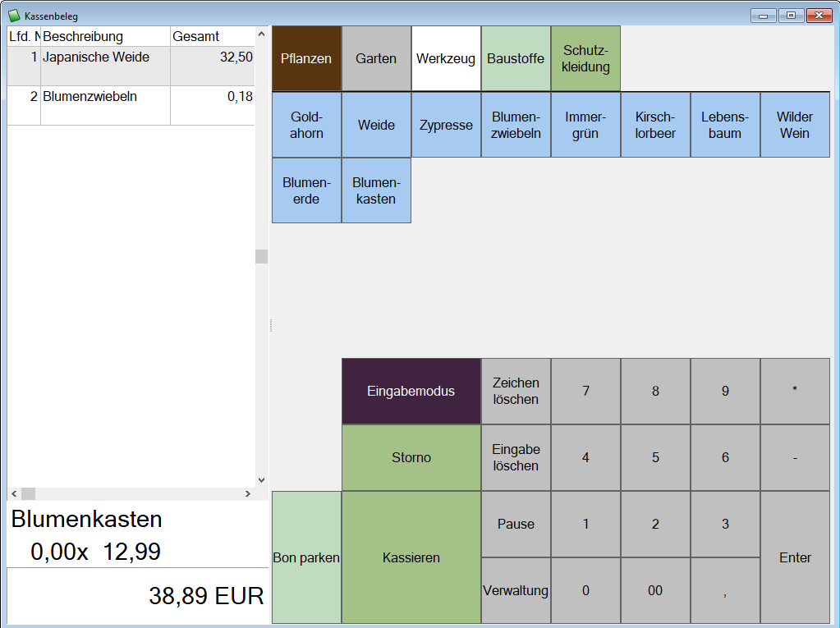
Task: Click Kassieren to check out
Action: pos(411,557)
